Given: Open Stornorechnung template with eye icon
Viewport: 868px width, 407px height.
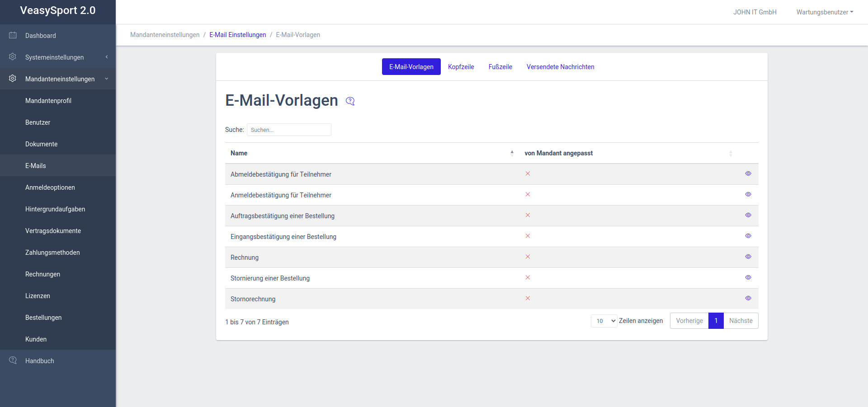Looking at the screenshot, I should [748, 298].
